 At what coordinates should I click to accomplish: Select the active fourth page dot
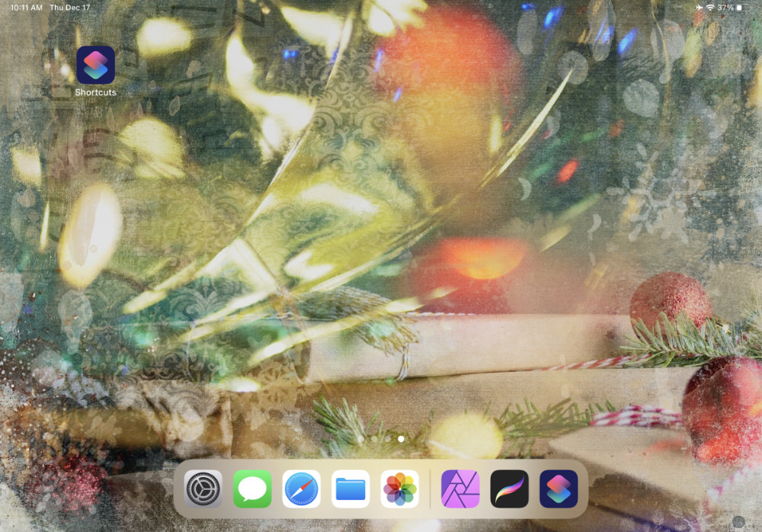coord(401,438)
